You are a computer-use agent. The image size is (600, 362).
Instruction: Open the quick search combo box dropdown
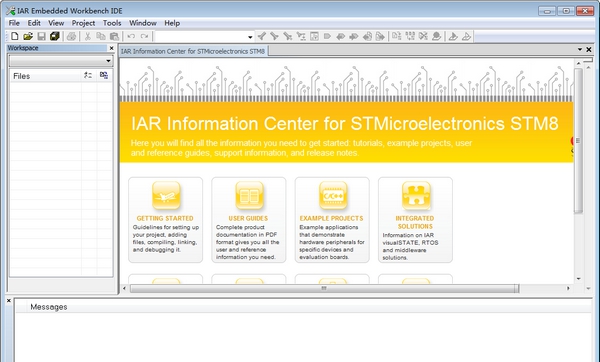click(250, 37)
